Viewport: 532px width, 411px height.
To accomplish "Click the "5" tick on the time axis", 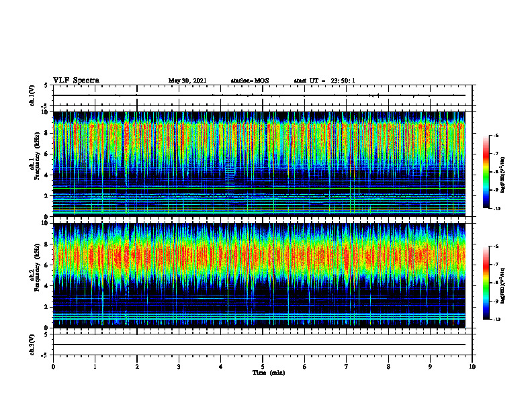I will coord(263,367).
